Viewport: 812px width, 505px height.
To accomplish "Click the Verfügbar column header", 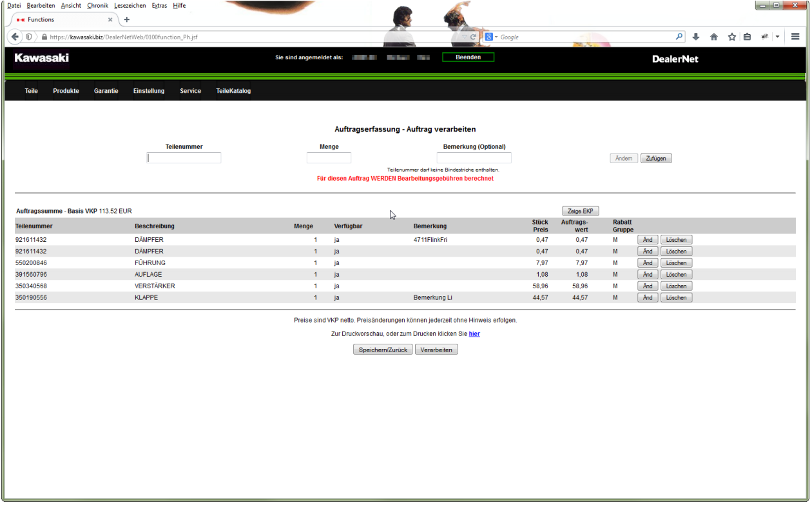I will [x=348, y=226].
